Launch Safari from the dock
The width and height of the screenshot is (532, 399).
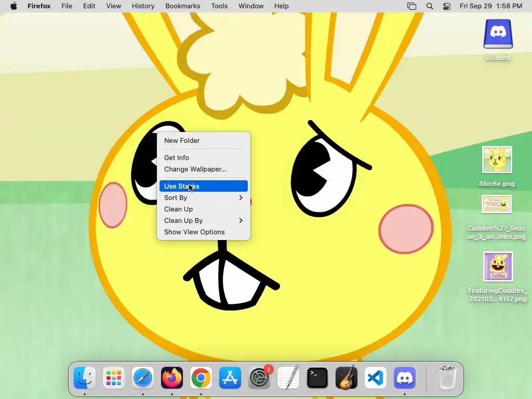pos(143,378)
